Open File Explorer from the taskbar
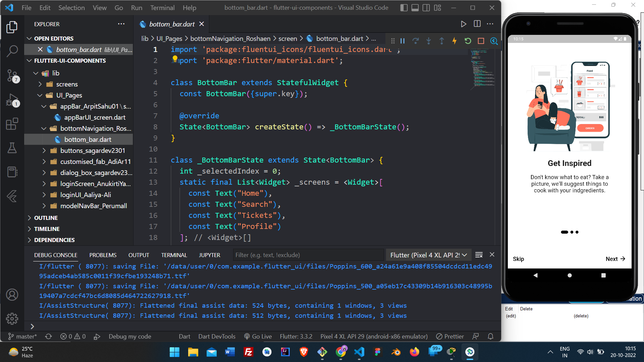The height and width of the screenshot is (362, 644). (x=193, y=352)
